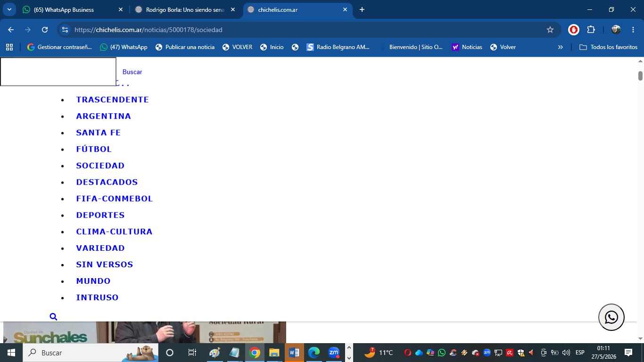Screen dimensions: 644x362
Task: Go back to the previous page
Action: click(11, 30)
